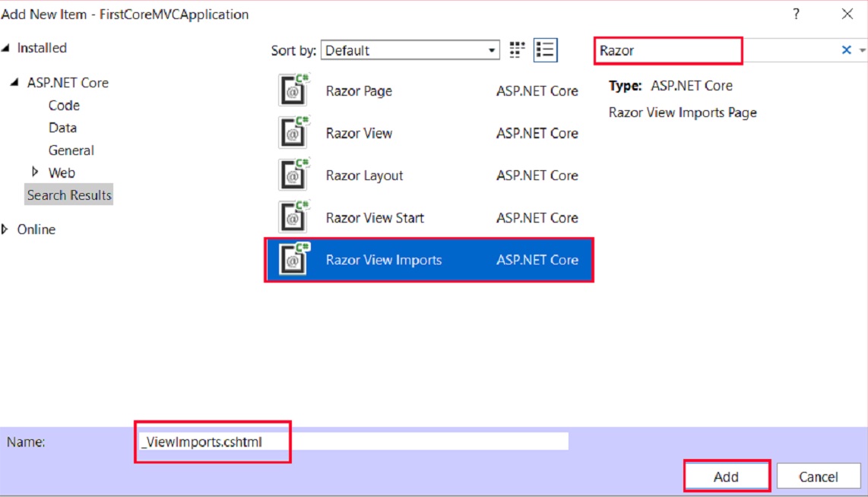The width and height of the screenshot is (868, 497).
Task: Select the Code category
Action: click(x=64, y=105)
